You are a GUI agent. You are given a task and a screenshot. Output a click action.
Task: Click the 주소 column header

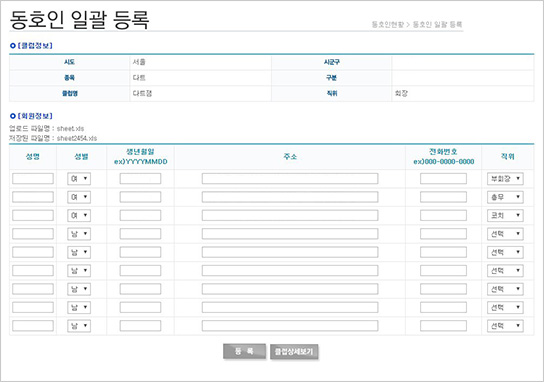tap(290, 157)
